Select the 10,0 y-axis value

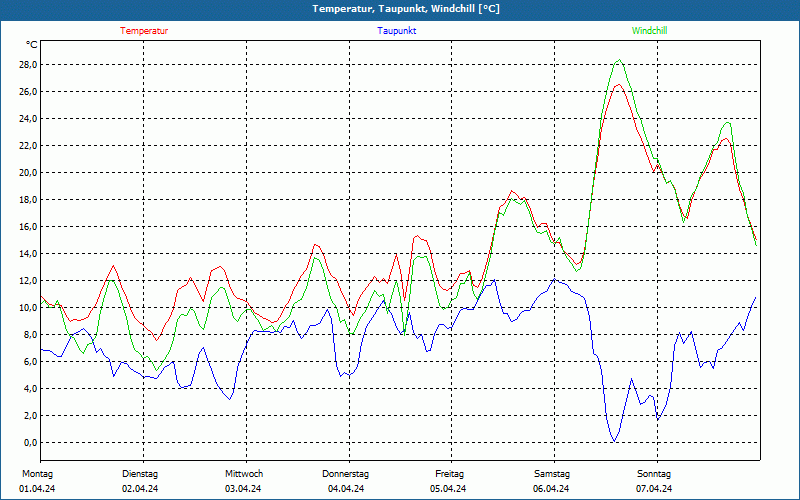pos(28,308)
